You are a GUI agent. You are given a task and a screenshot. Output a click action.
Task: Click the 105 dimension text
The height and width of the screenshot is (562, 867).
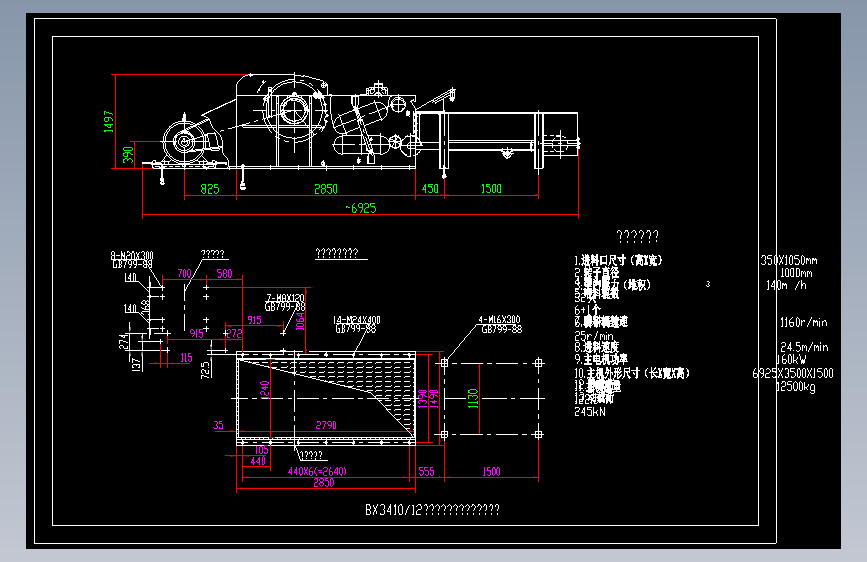262,450
